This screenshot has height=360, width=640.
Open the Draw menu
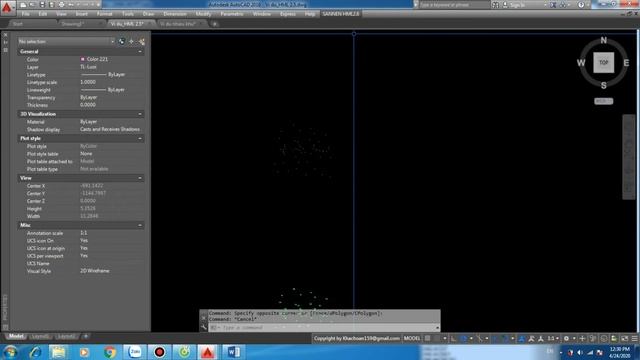(x=149, y=14)
